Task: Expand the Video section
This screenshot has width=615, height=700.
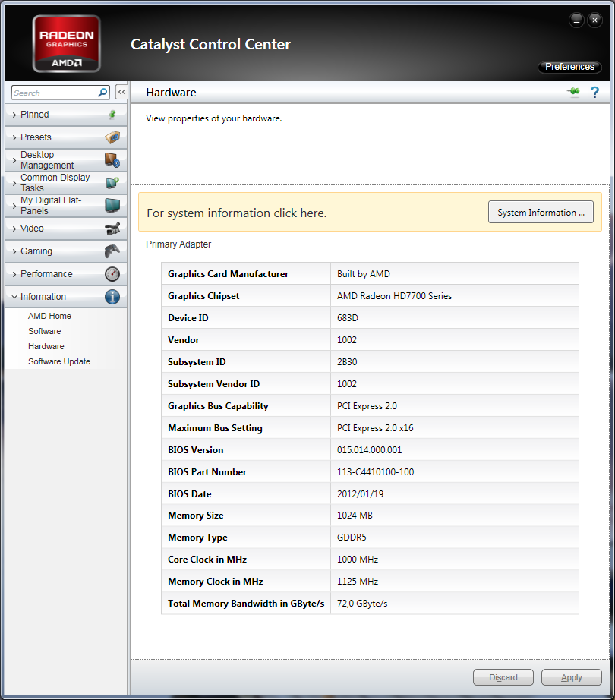Action: coord(66,229)
